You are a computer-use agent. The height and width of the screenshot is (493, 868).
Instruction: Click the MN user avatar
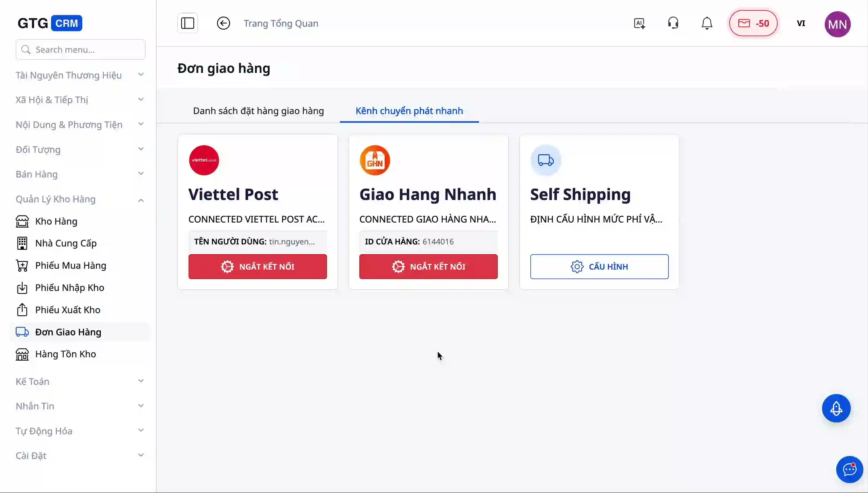coord(837,24)
